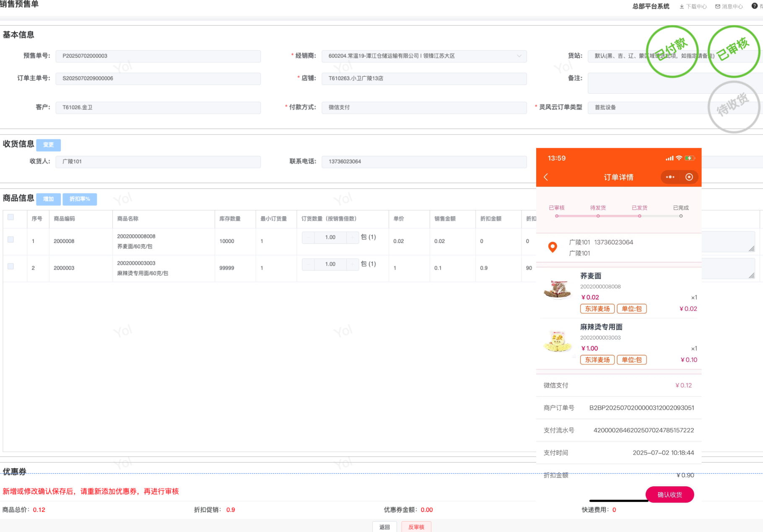Check the row 2 checkbox for 麻辣烫专用面
Image resolution: width=763 pixels, height=532 pixels.
click(11, 266)
